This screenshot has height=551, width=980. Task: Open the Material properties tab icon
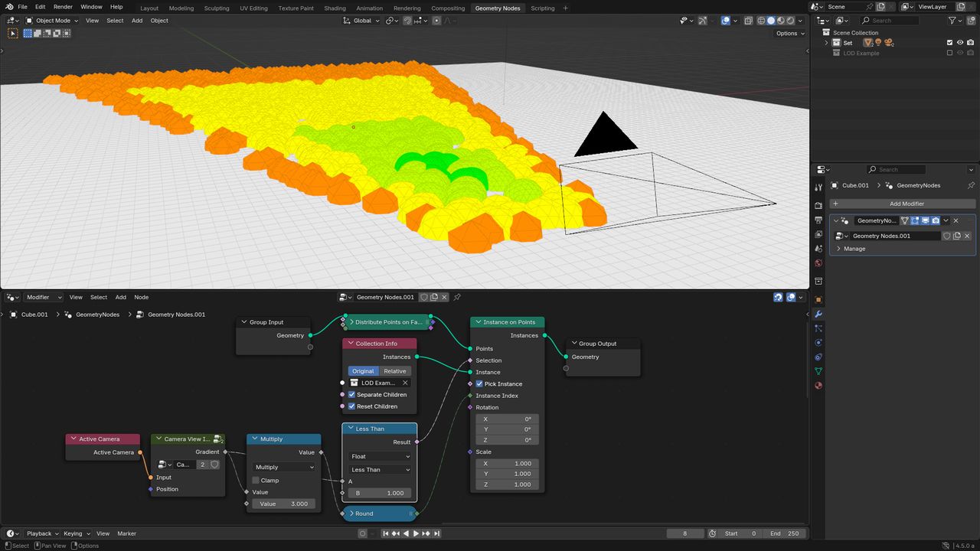pos(818,385)
